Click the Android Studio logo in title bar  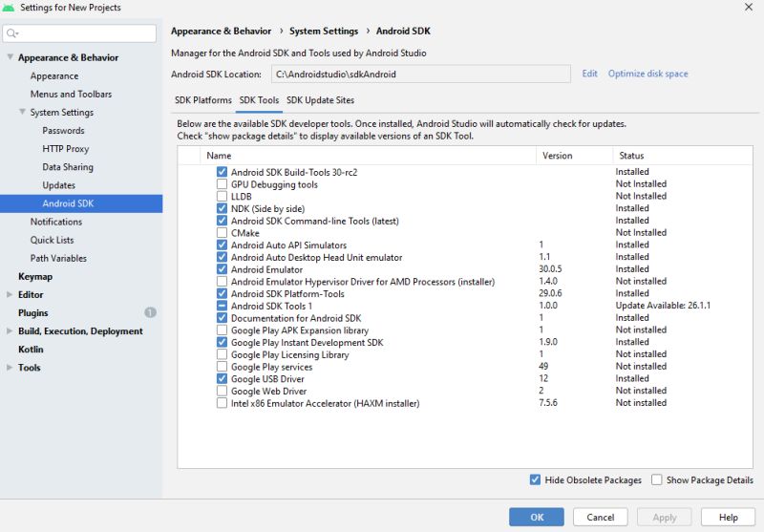[9, 8]
